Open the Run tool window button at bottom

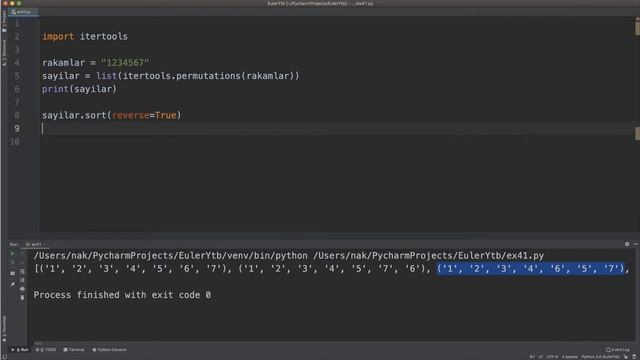(20, 350)
